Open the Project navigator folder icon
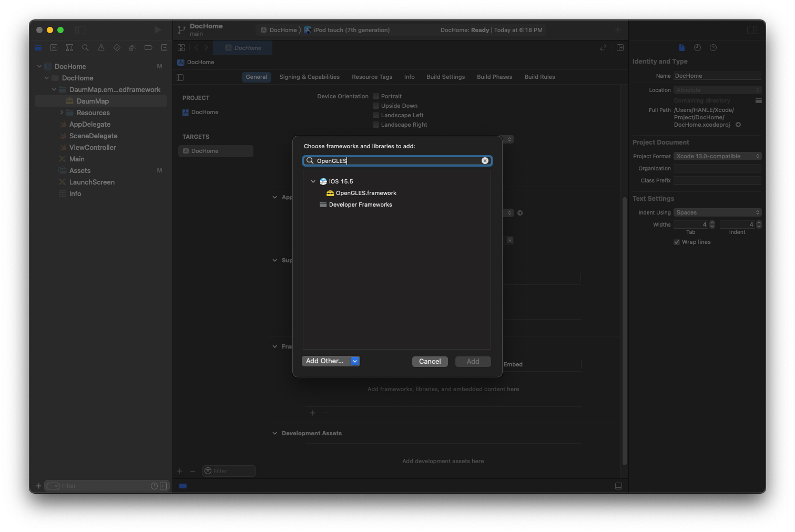Screen dimensions: 795x532 [38, 48]
